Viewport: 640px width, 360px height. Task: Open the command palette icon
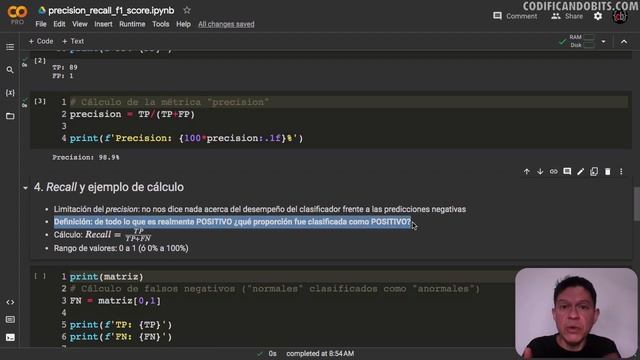tap(10, 320)
